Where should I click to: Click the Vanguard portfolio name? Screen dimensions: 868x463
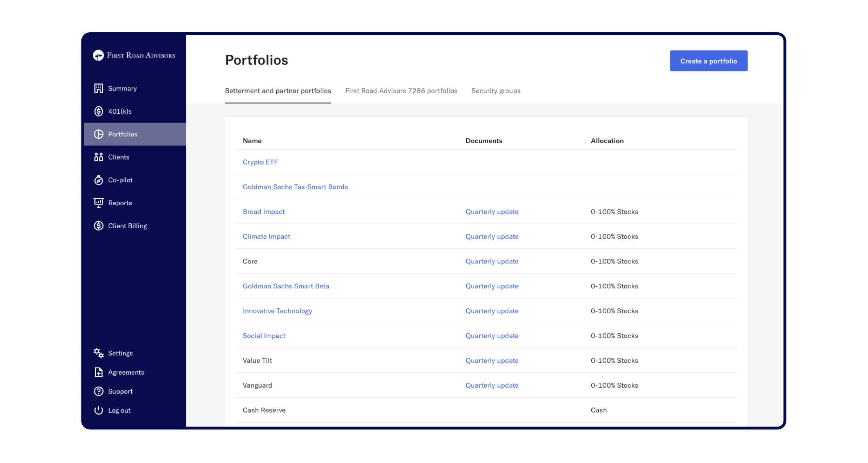pyautogui.click(x=257, y=385)
